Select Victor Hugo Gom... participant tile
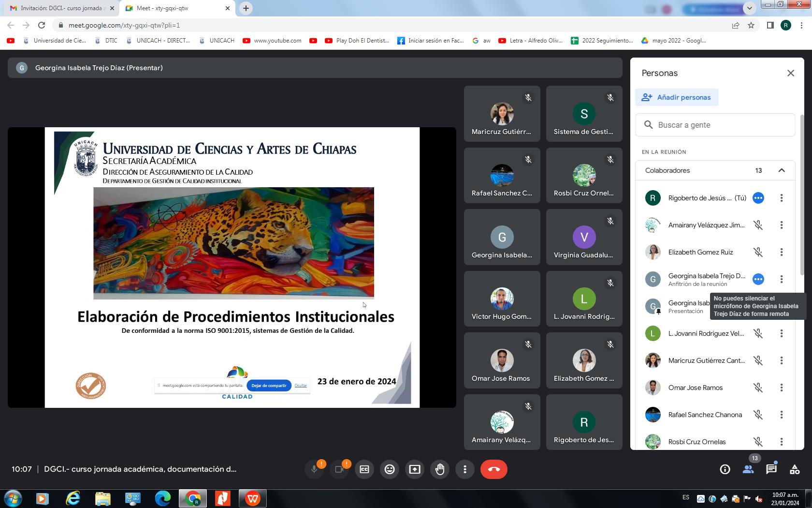Viewport: 812px width, 508px height. [x=502, y=299]
